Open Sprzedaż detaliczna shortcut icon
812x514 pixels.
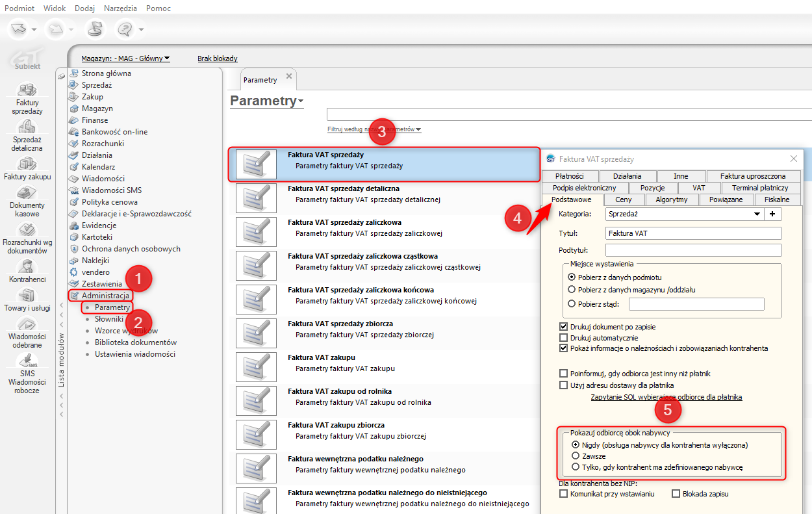(x=27, y=127)
